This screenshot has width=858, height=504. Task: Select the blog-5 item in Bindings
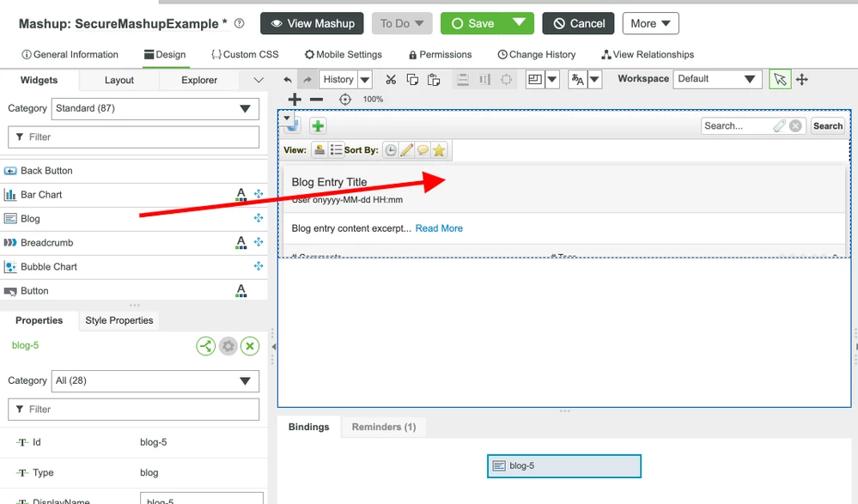tap(564, 466)
